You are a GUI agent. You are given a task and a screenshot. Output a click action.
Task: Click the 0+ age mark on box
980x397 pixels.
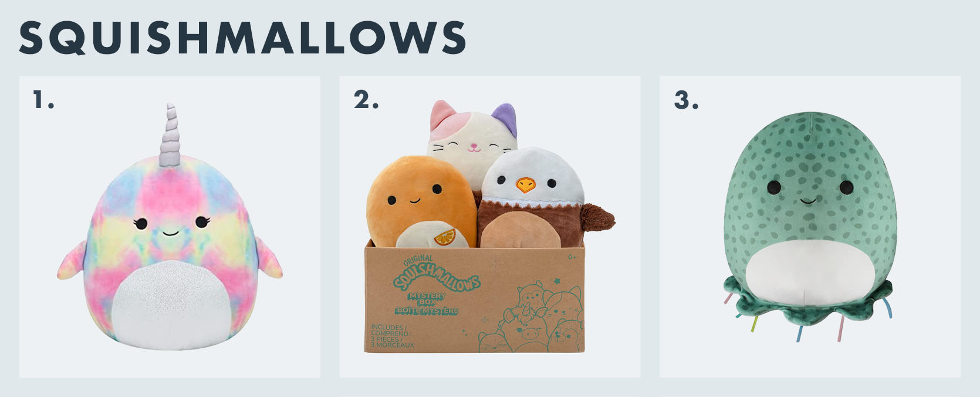573,257
